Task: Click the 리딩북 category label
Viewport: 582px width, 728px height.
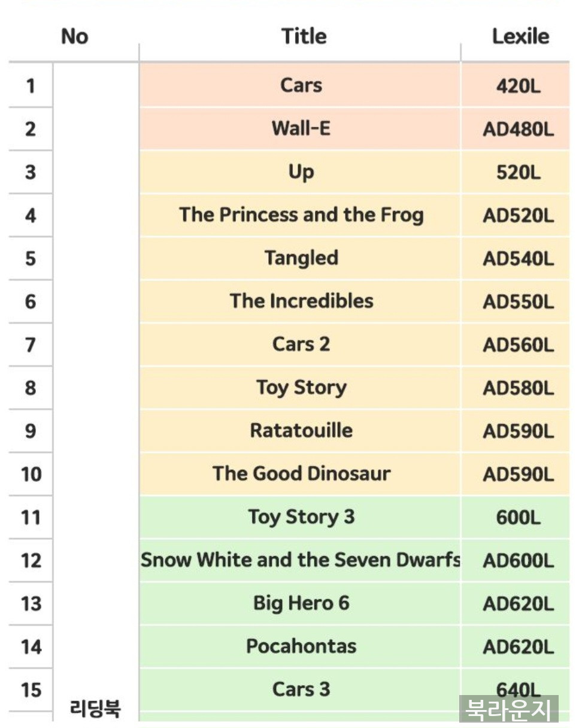Action: (x=95, y=709)
